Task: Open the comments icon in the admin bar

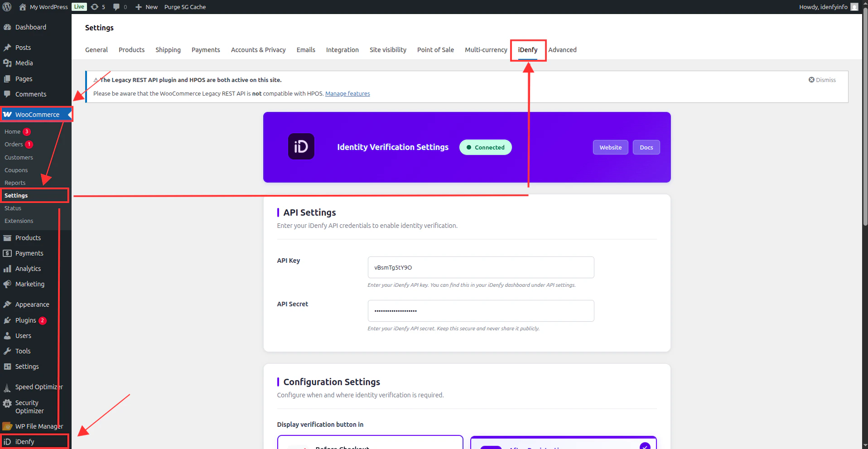Action: coord(117,7)
